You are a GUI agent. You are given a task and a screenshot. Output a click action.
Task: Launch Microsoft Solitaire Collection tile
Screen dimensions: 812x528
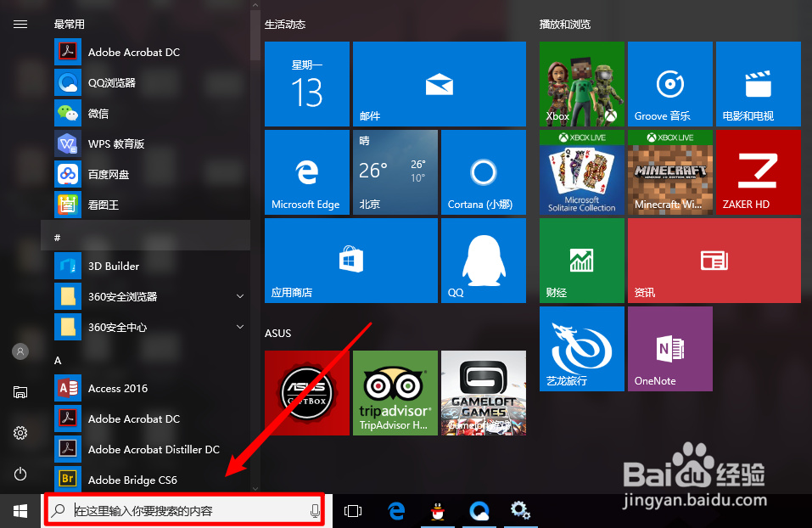(582, 172)
